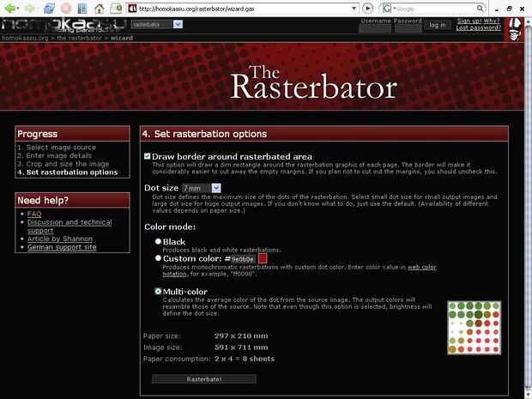Minimize the browser window

[498, 9]
